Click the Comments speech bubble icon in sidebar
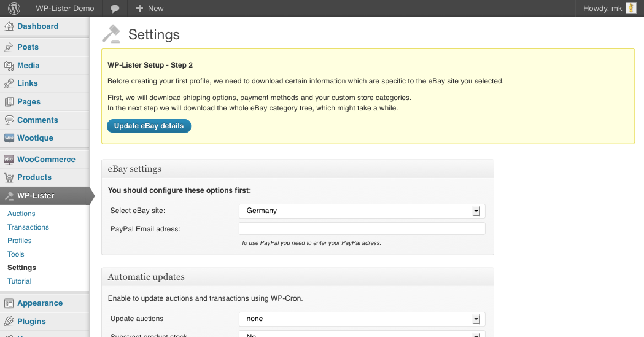The height and width of the screenshot is (337, 644). 9,120
